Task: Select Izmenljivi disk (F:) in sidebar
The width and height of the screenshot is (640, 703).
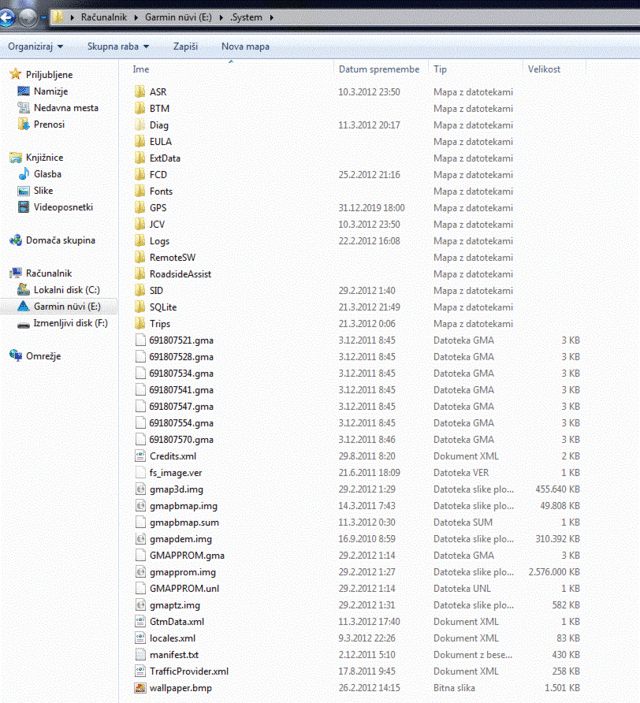Action: click(70, 323)
